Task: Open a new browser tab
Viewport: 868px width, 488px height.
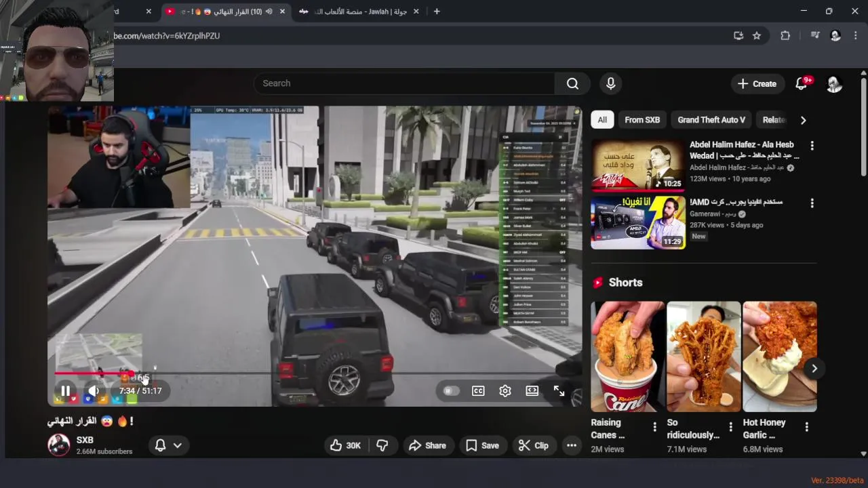Action: 437,12
